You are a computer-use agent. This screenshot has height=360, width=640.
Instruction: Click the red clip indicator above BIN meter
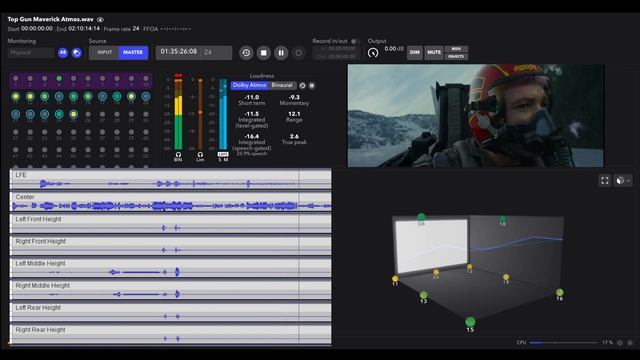[x=178, y=76]
